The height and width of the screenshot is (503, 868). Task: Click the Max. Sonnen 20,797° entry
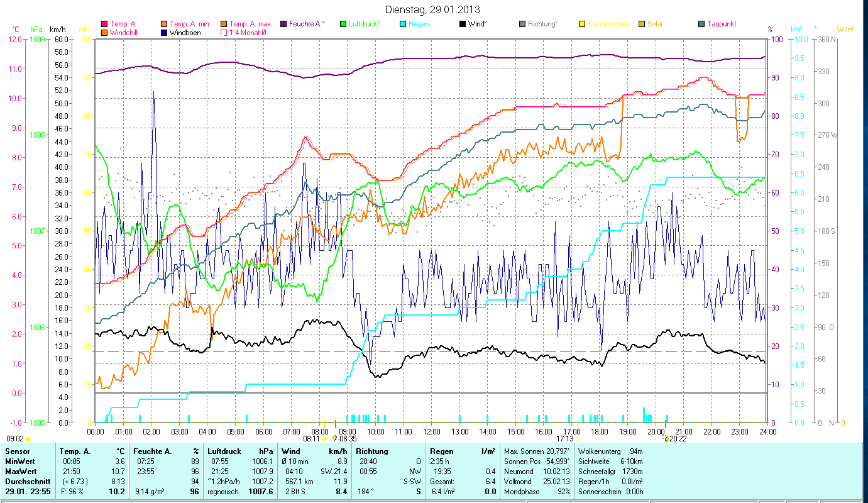tap(537, 451)
